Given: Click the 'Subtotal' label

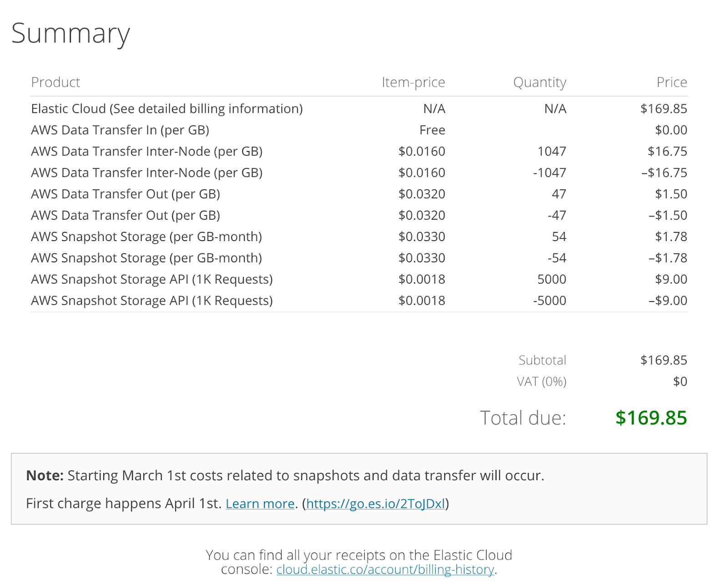Looking at the screenshot, I should (x=542, y=360).
